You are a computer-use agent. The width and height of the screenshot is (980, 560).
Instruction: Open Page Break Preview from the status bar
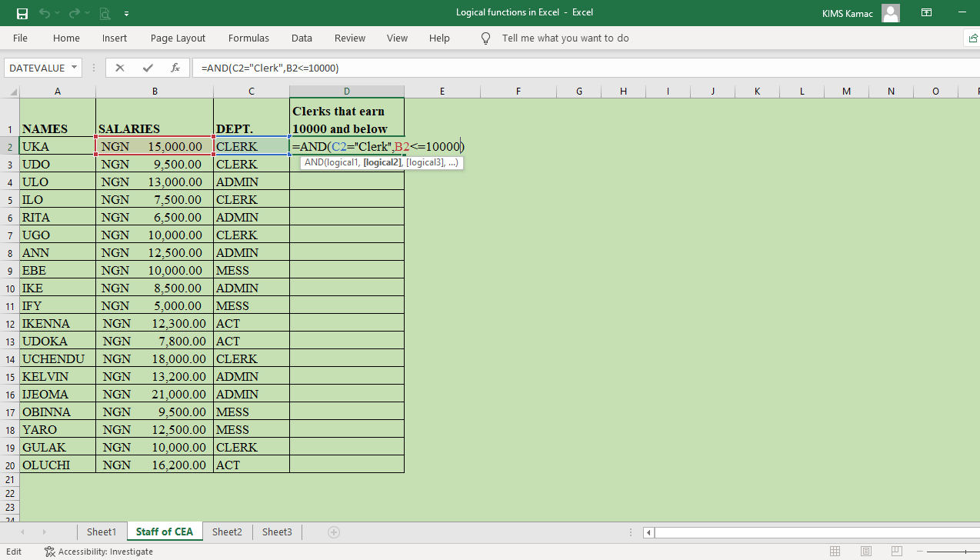[897, 552]
